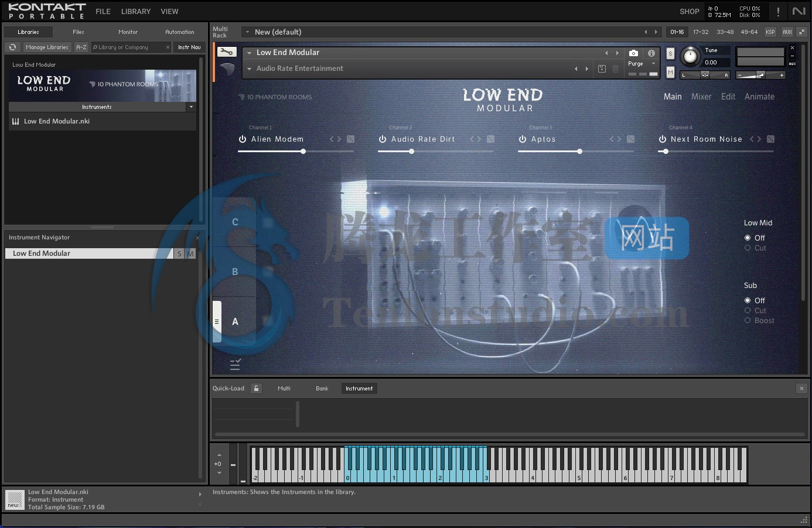The image size is (812, 528).
Task: Click the wrench instrument edit icon
Action: (x=227, y=52)
